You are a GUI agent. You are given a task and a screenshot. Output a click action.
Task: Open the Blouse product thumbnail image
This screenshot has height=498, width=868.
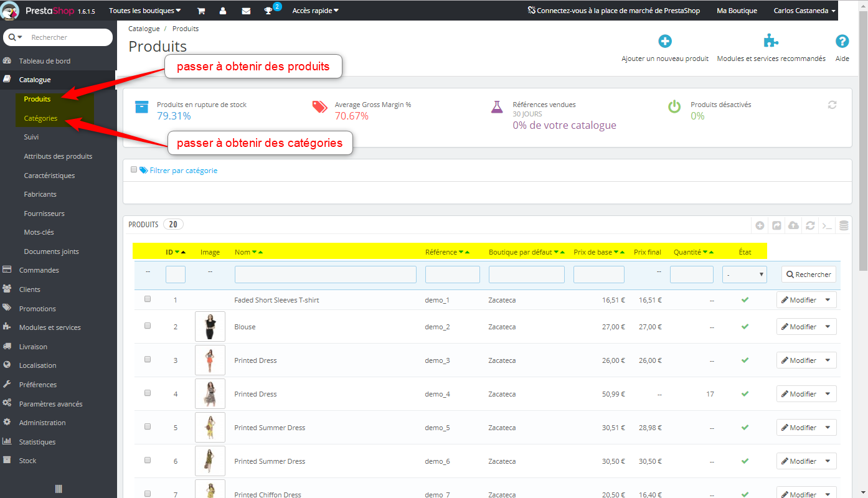click(x=210, y=326)
